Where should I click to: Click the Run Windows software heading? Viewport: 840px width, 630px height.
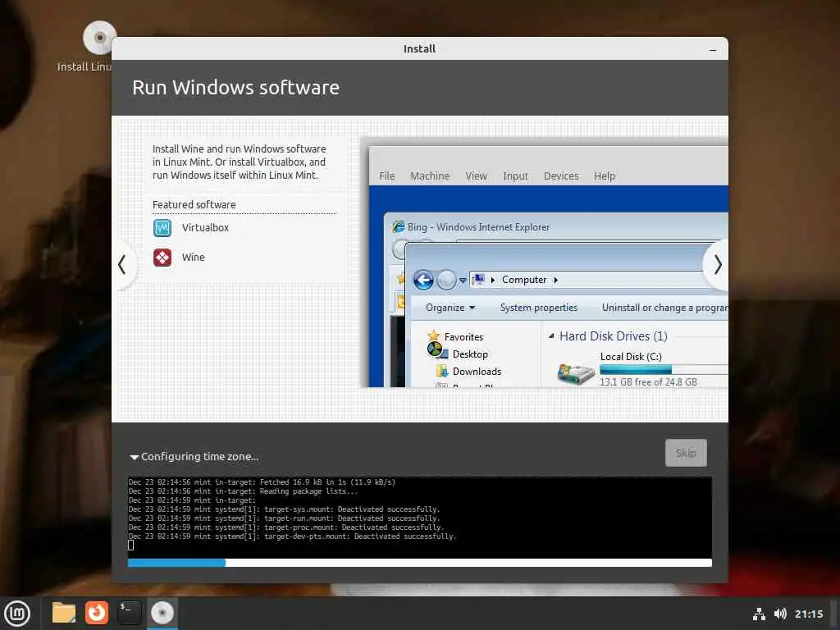click(235, 88)
